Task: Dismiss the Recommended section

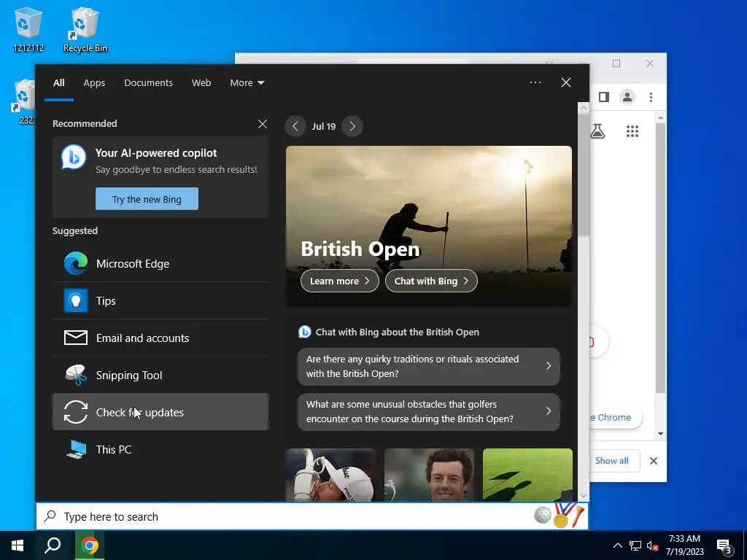Action: click(263, 124)
